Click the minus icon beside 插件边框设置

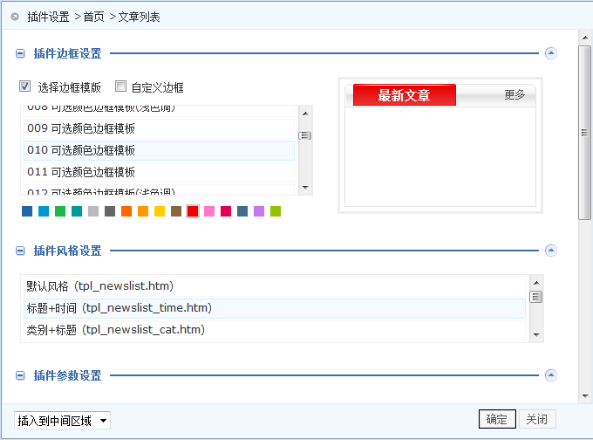pos(20,54)
